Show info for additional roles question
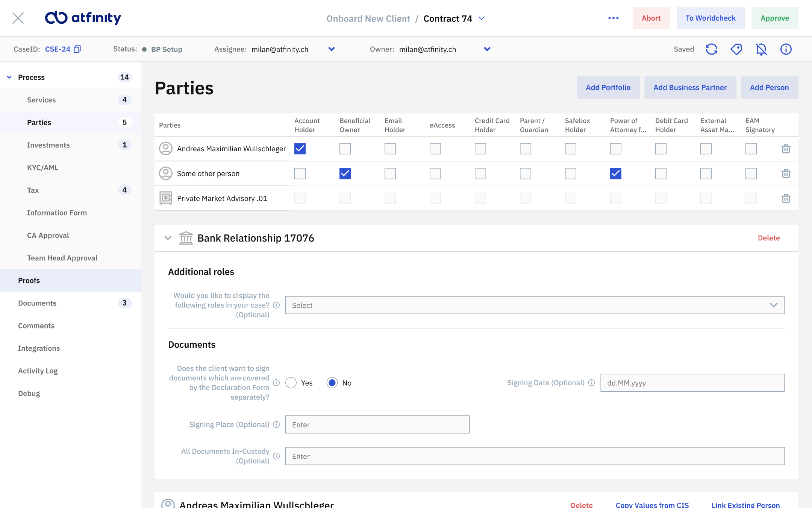This screenshot has height=508, width=812. 276,305
